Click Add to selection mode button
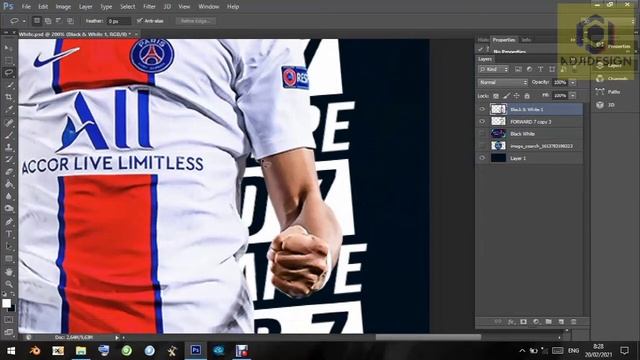This screenshot has height=360, width=640. click(x=48, y=20)
